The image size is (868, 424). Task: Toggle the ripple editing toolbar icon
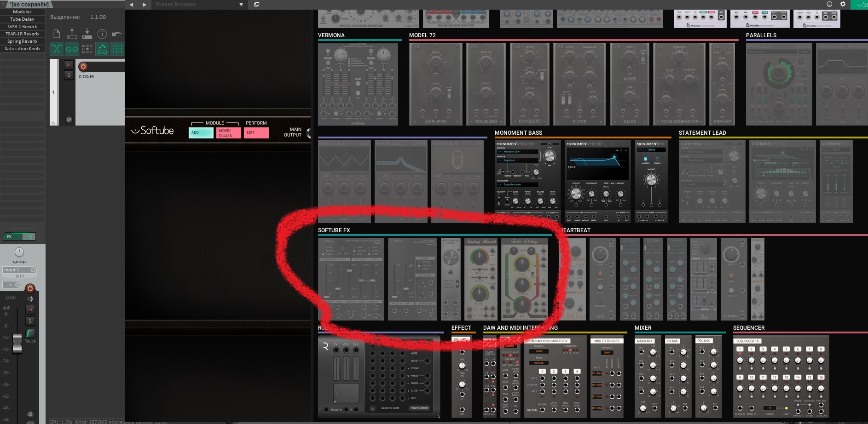tap(87, 49)
